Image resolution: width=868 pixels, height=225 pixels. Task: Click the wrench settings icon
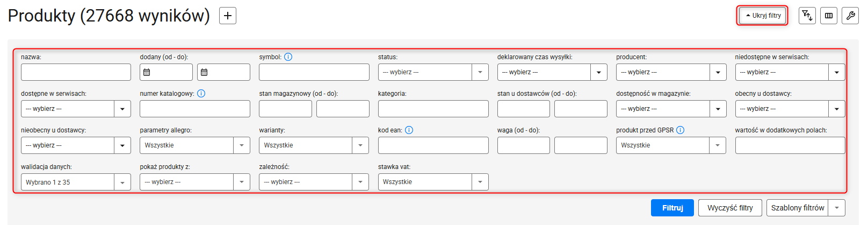[x=850, y=16]
